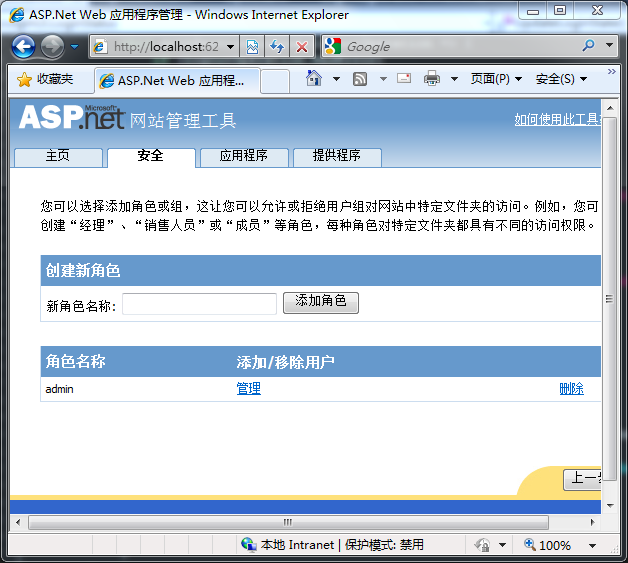Image resolution: width=628 pixels, height=563 pixels.
Task: Open the 安全(S) menu
Action: pos(561,79)
